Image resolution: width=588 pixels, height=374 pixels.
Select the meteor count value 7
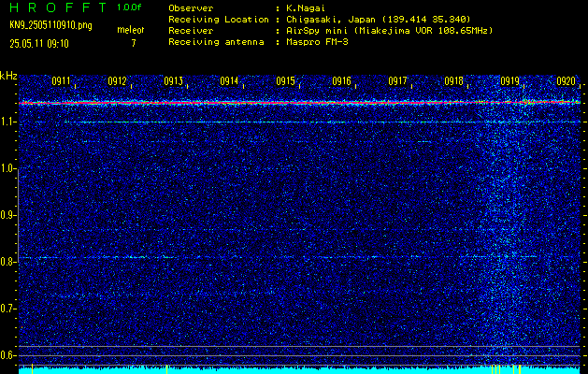(134, 43)
